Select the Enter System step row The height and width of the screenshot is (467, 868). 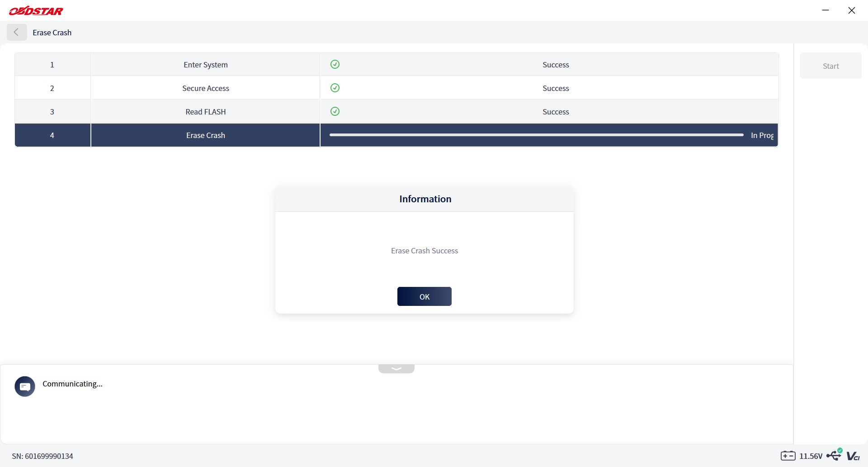pyautogui.click(x=396, y=65)
